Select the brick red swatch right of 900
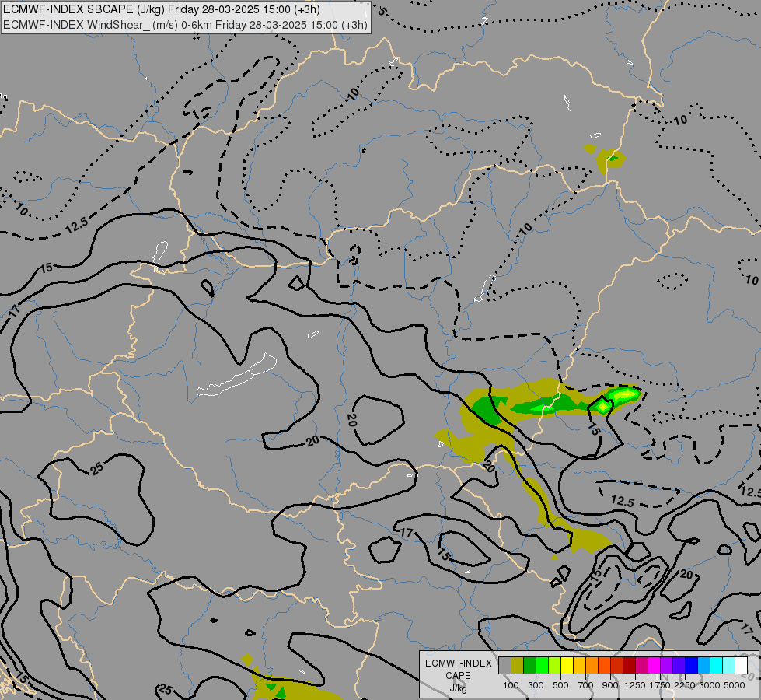 [x=616, y=666]
